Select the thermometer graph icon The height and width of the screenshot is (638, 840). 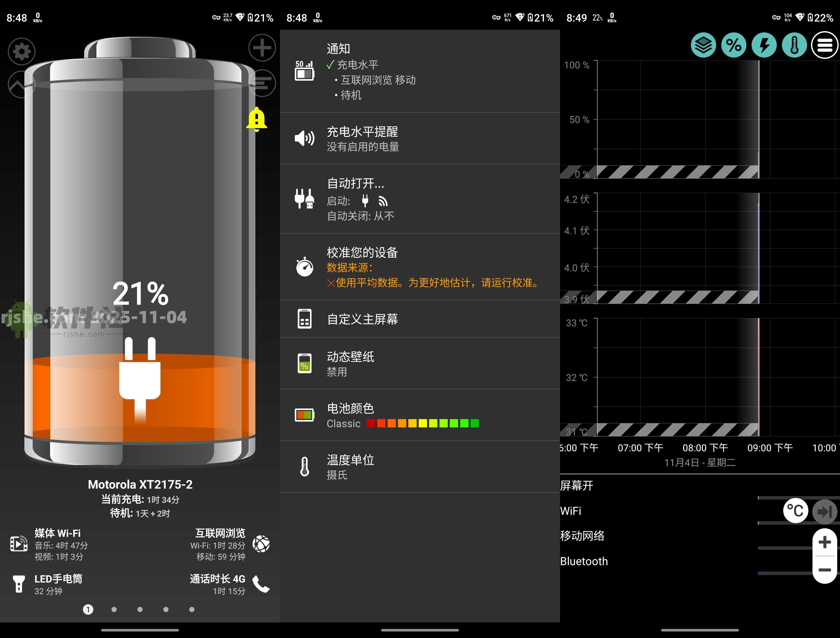point(794,45)
